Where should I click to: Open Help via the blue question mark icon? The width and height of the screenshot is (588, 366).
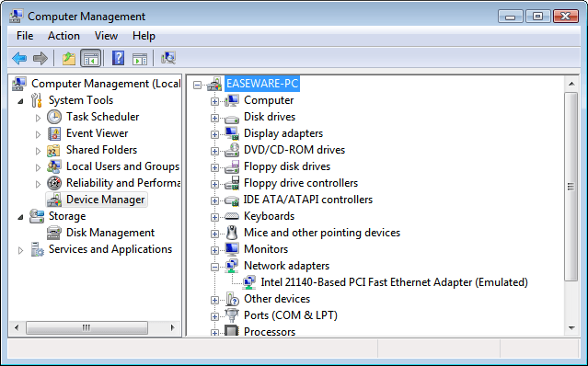pyautogui.click(x=118, y=58)
